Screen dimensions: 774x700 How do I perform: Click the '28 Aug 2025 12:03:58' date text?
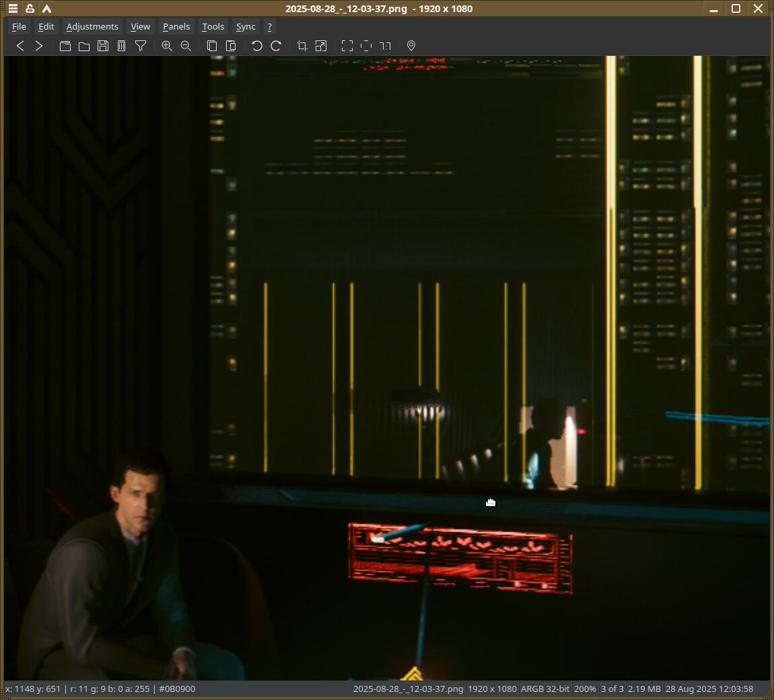[709, 689]
